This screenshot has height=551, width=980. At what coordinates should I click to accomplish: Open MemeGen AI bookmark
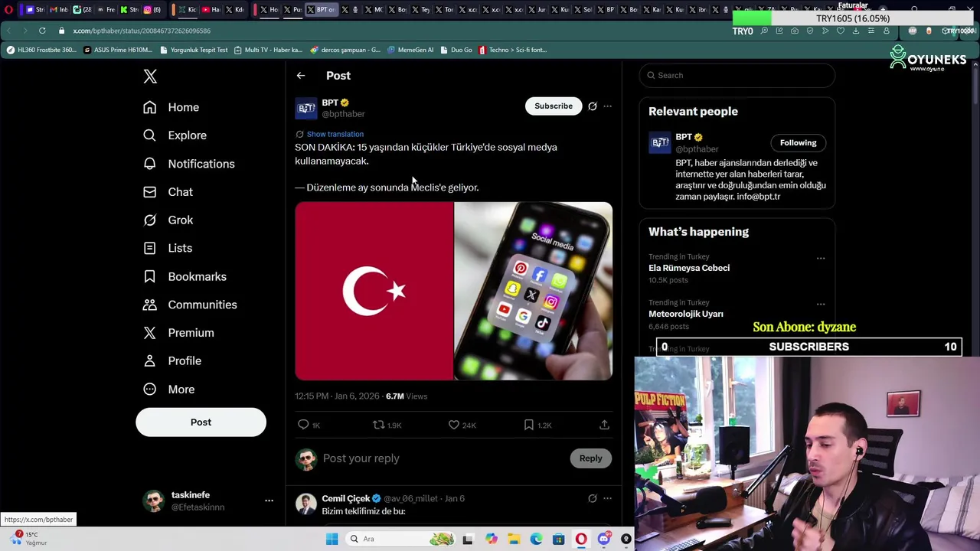[410, 50]
